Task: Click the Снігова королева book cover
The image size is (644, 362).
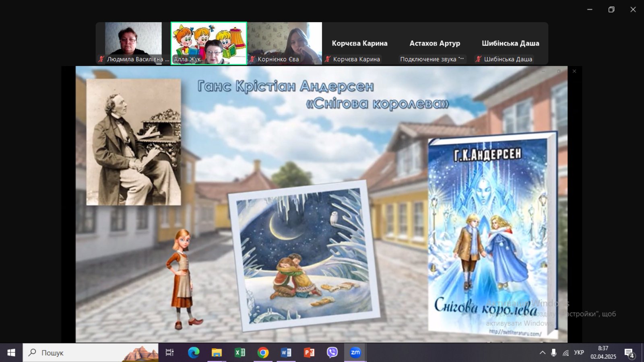Action: (x=493, y=235)
